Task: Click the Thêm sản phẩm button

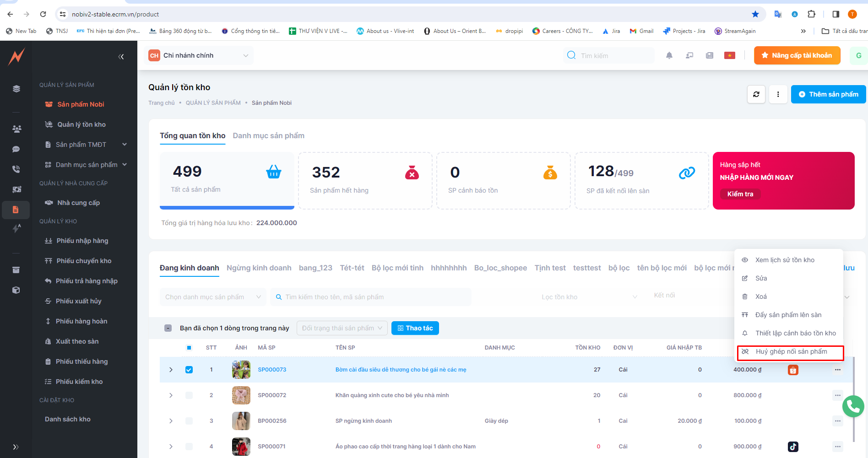Action: [x=828, y=94]
